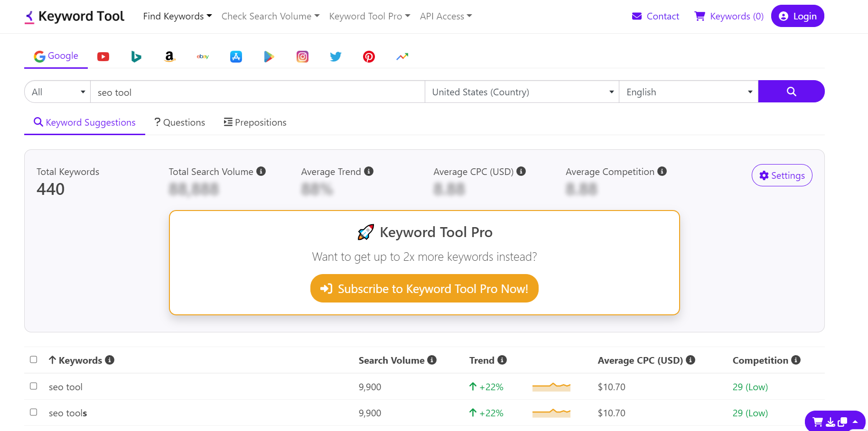
Task: Click the trend sparkline for 'seo tools'
Action: 551,413
